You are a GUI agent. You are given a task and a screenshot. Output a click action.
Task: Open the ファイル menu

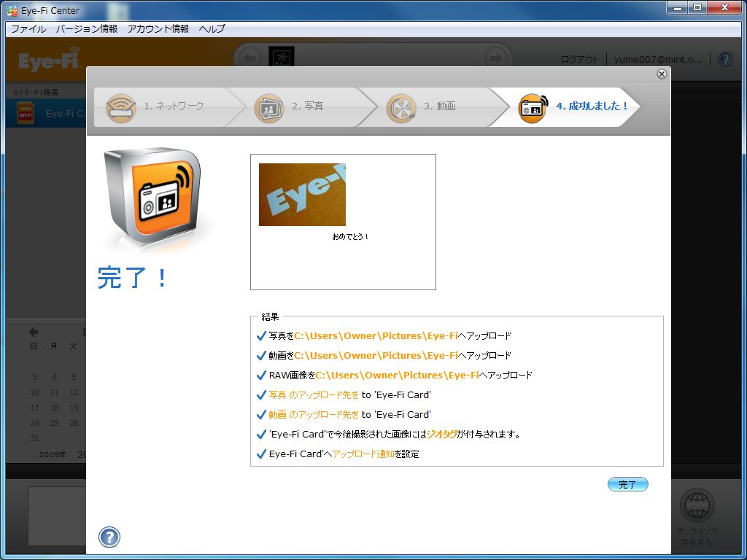28,28
